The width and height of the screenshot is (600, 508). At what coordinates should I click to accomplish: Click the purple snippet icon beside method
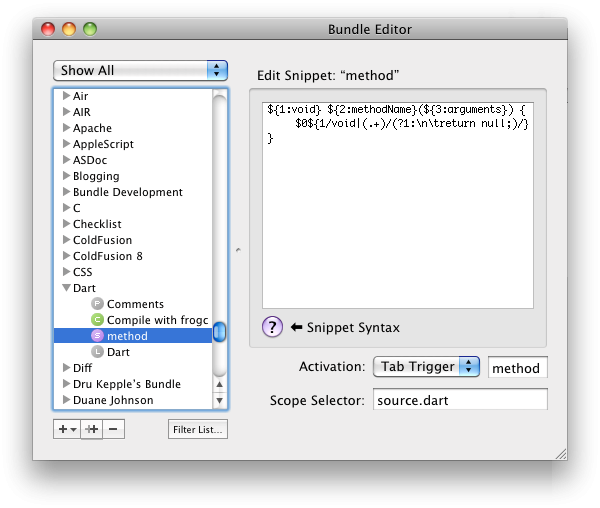[97, 336]
